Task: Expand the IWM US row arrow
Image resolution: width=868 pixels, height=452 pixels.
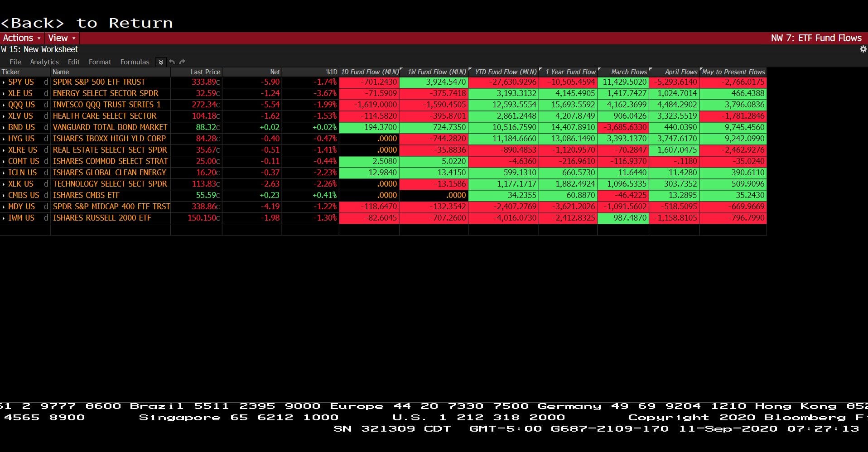Action: 4,218
